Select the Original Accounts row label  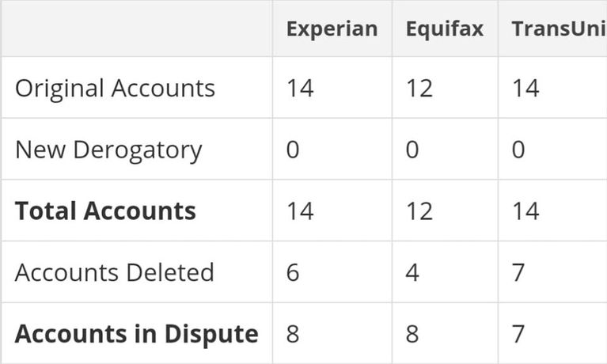pos(115,88)
